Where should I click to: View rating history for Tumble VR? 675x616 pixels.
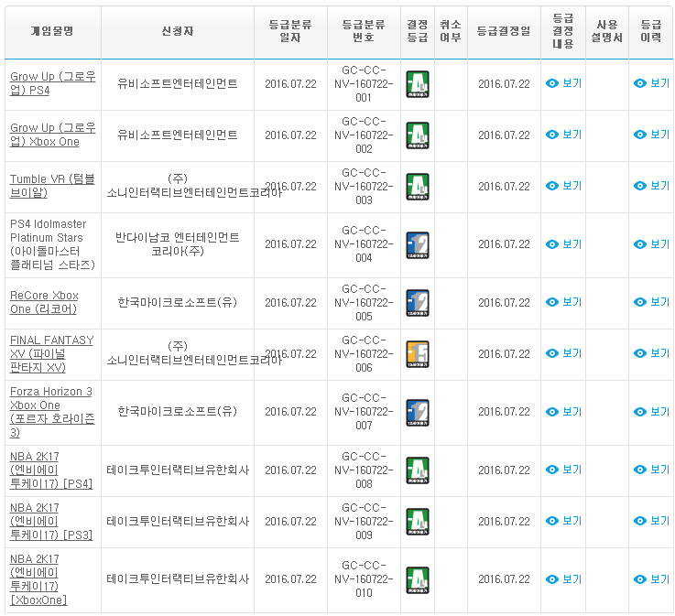(x=651, y=186)
